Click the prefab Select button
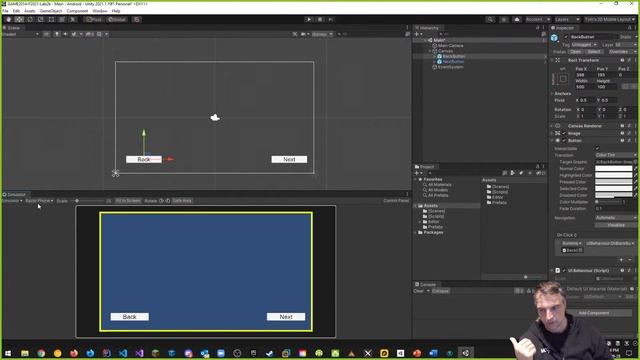The width and height of the screenshot is (640, 360). click(x=594, y=52)
